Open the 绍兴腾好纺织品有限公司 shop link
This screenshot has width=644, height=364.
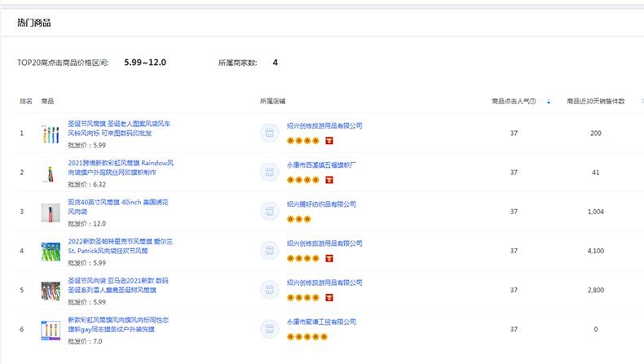click(x=321, y=204)
